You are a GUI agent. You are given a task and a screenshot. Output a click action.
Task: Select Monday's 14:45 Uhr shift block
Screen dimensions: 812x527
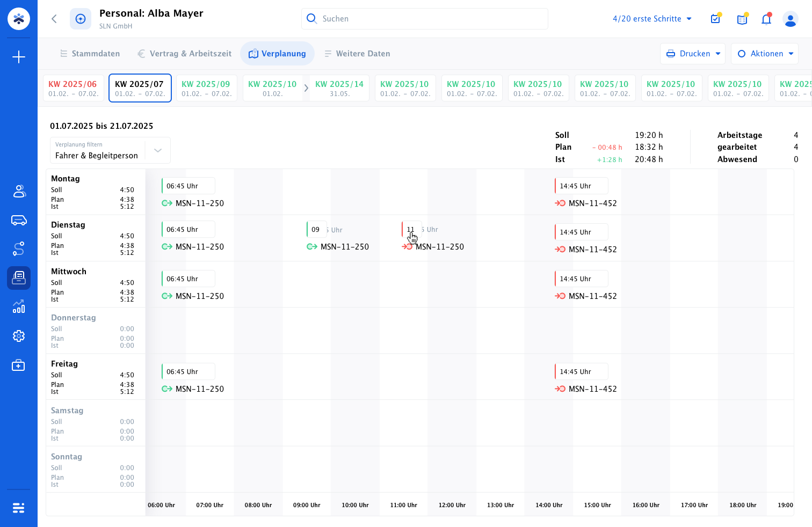pyautogui.click(x=582, y=186)
